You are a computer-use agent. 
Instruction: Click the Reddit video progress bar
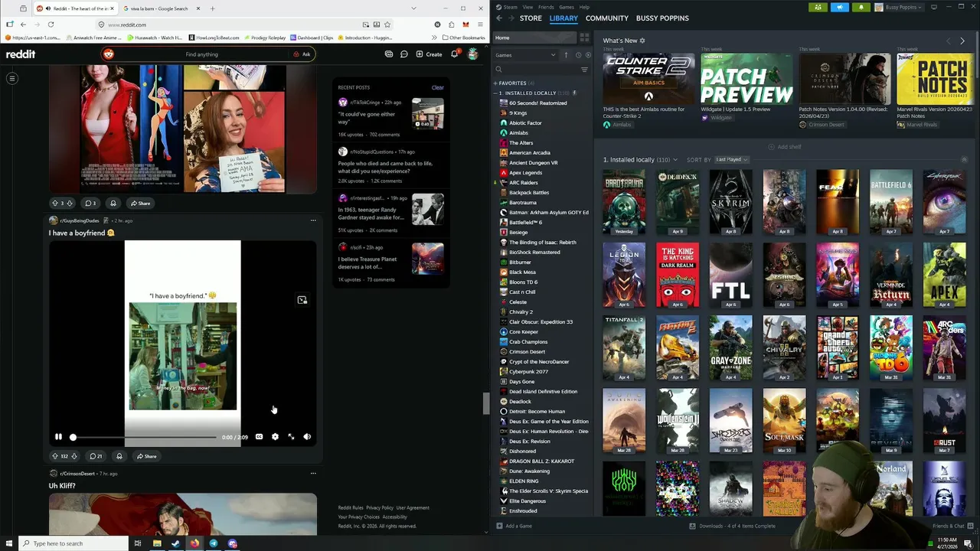pyautogui.click(x=145, y=437)
